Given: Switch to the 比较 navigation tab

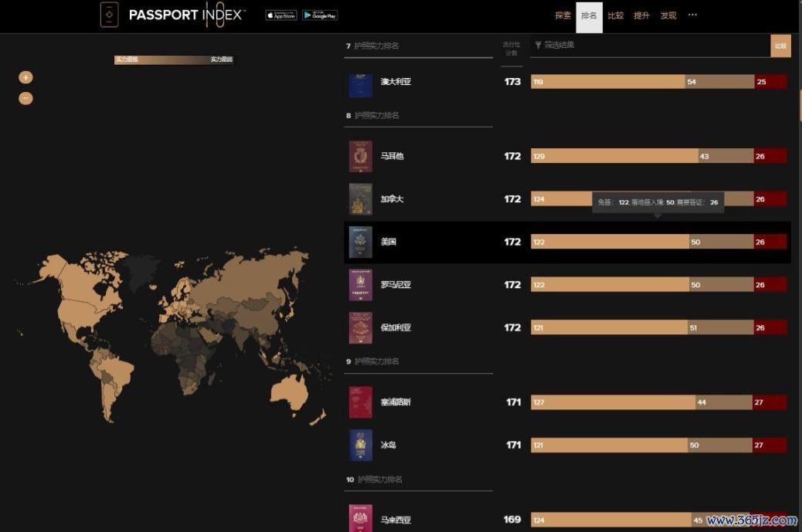Looking at the screenshot, I should pos(616,15).
